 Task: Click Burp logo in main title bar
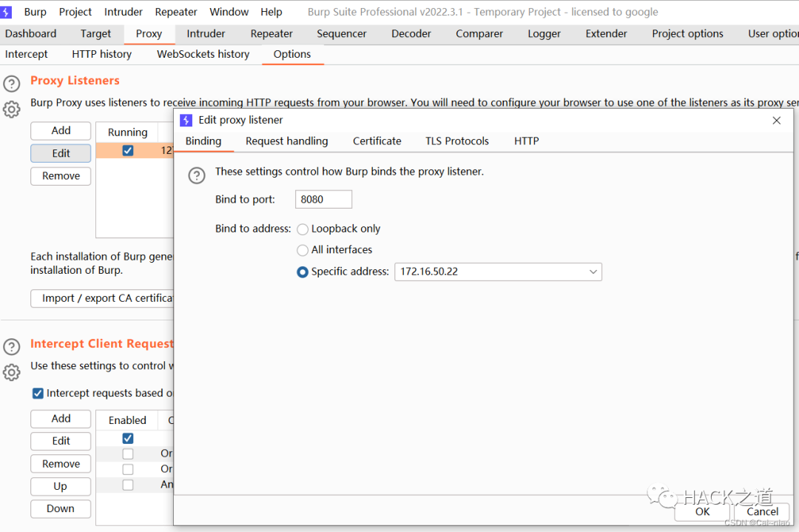click(6, 12)
